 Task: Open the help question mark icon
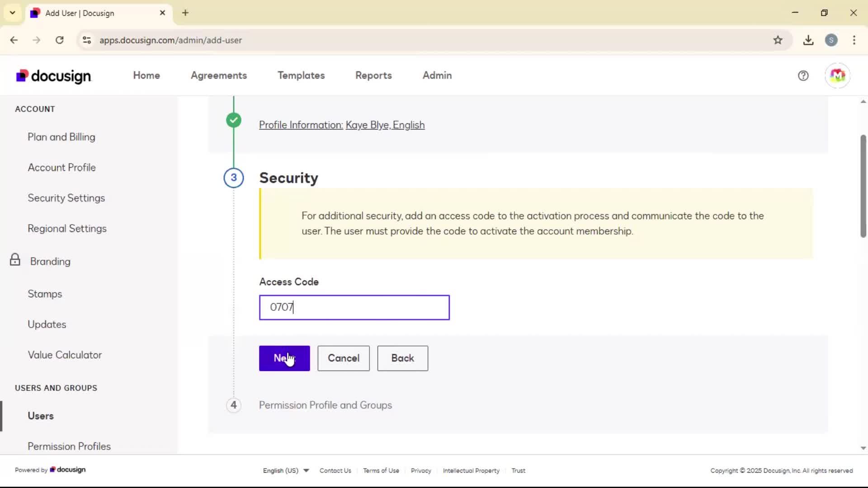click(803, 76)
